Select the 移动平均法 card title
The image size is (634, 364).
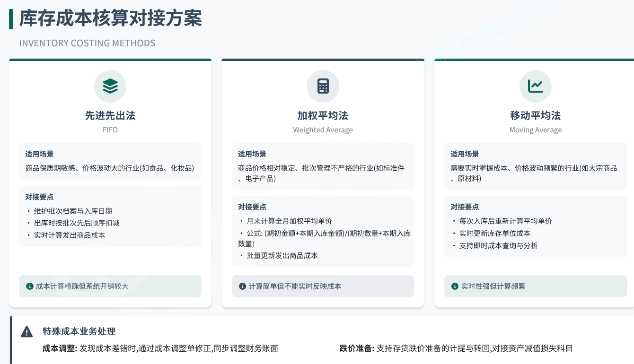[x=535, y=115]
